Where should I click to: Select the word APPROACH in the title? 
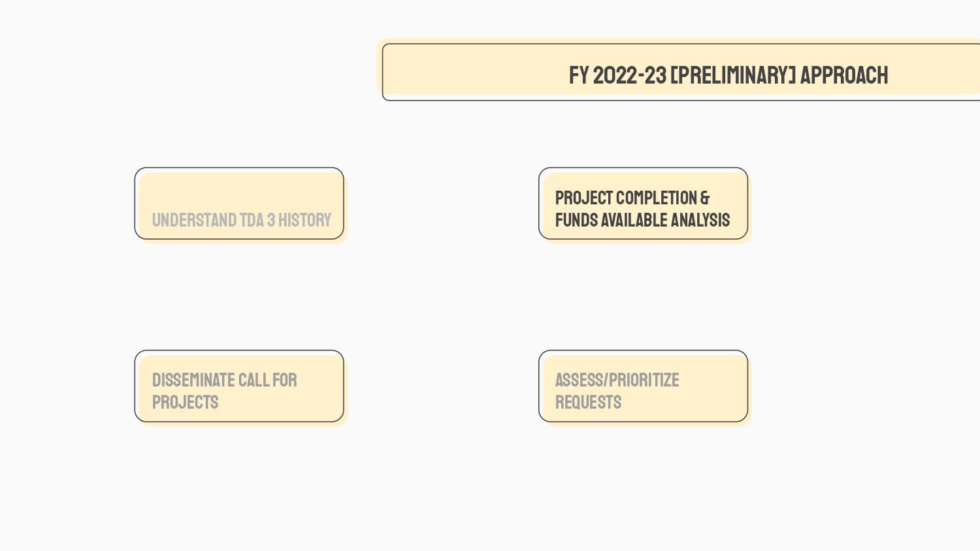[843, 76]
